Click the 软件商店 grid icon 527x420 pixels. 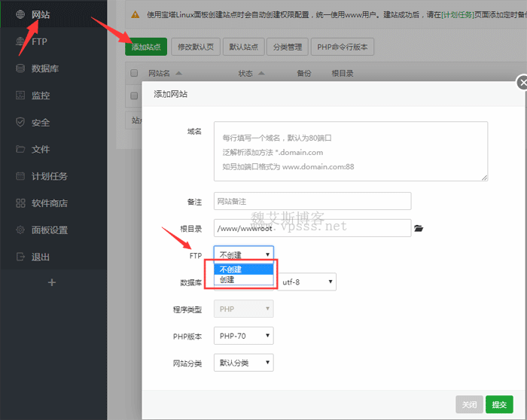[x=20, y=203]
